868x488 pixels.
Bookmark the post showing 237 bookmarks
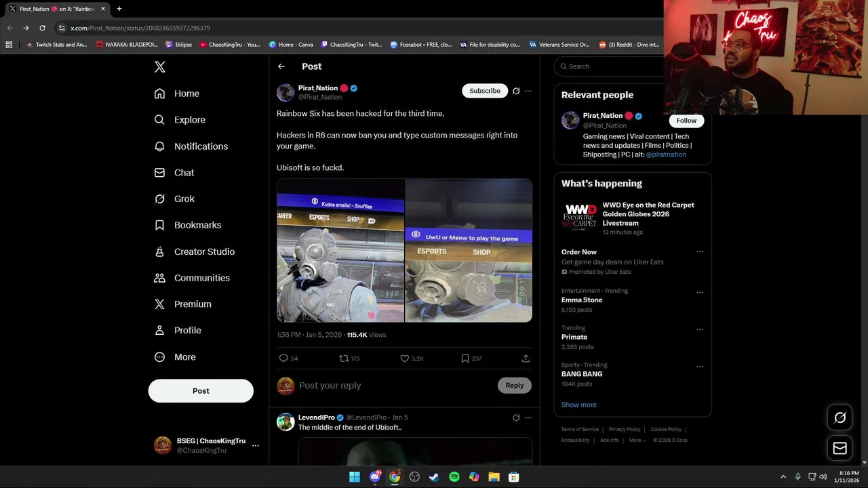(465, 359)
